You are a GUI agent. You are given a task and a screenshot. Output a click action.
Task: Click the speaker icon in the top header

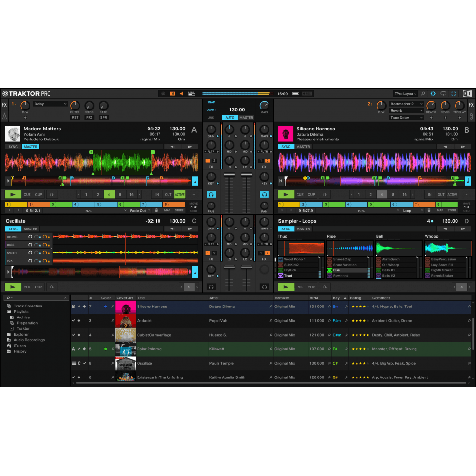(181, 94)
